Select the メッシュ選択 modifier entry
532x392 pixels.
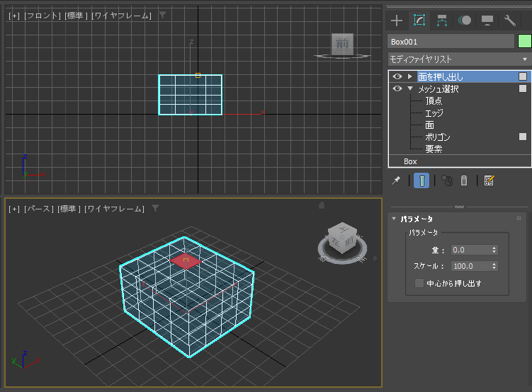(x=438, y=89)
